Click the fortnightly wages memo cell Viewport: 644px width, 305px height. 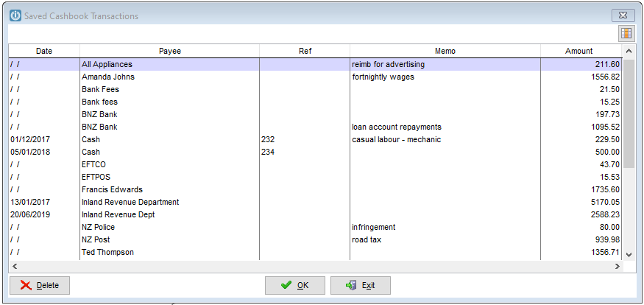383,77
